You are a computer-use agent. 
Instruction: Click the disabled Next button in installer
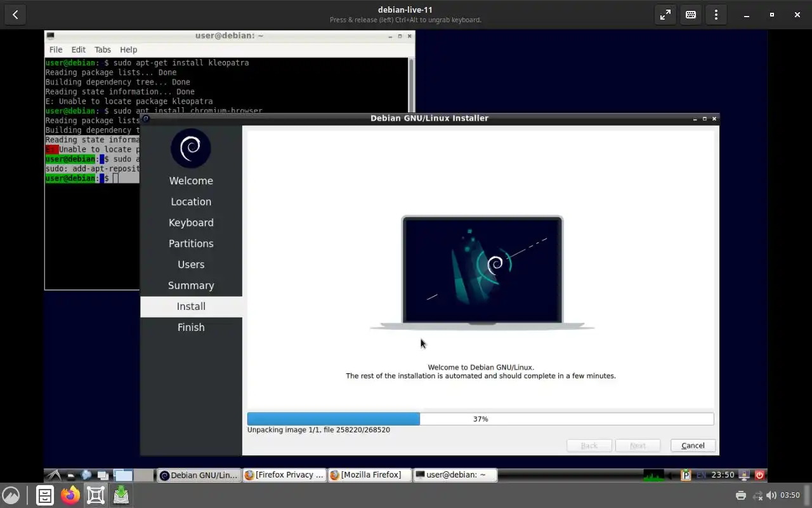pyautogui.click(x=638, y=446)
